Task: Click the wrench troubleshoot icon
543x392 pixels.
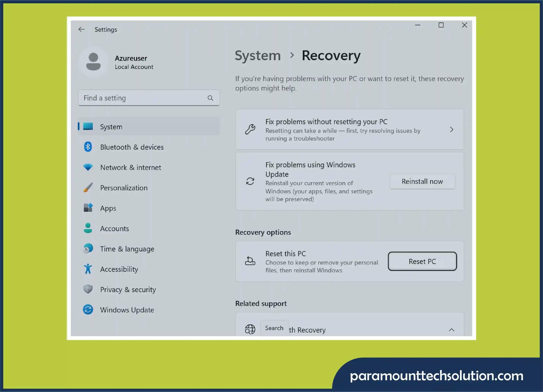Action: point(250,129)
